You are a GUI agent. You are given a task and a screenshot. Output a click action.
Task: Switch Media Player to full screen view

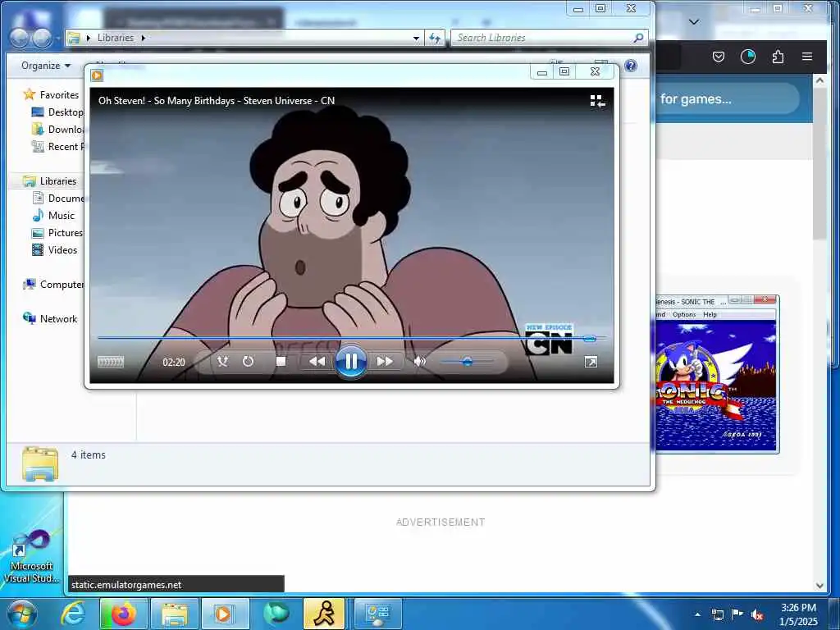pyautogui.click(x=591, y=362)
